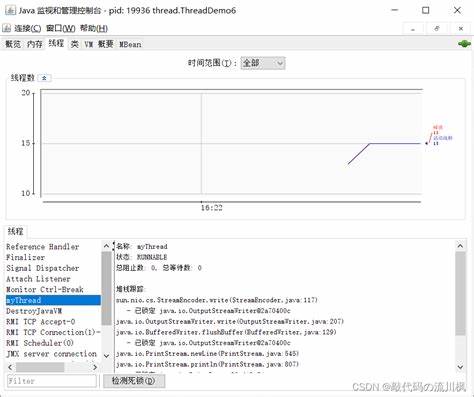The image size is (474, 397).
Task: Switch to the 内存 tab
Action: pos(35,44)
